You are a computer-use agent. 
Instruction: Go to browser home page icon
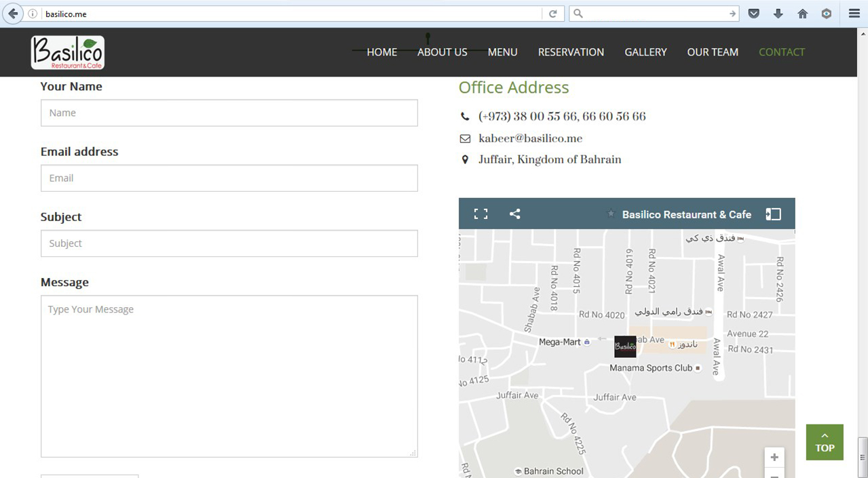(802, 14)
